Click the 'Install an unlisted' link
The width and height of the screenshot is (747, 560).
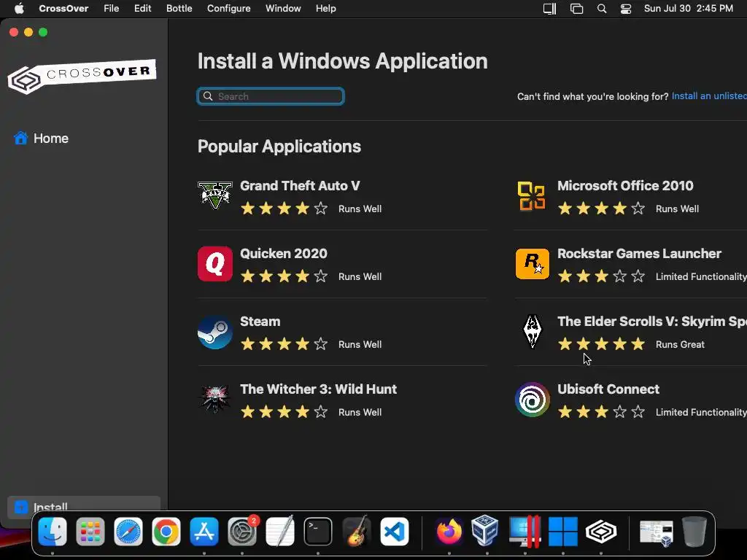point(709,96)
